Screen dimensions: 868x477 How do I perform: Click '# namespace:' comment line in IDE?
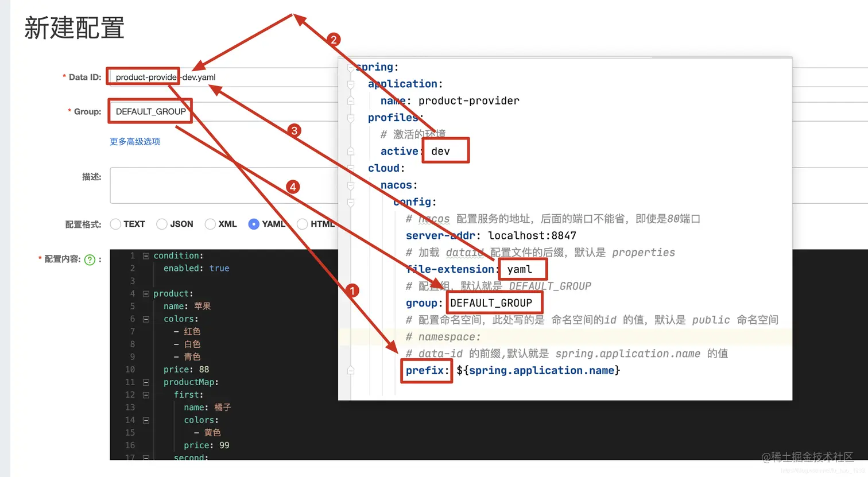(x=443, y=337)
